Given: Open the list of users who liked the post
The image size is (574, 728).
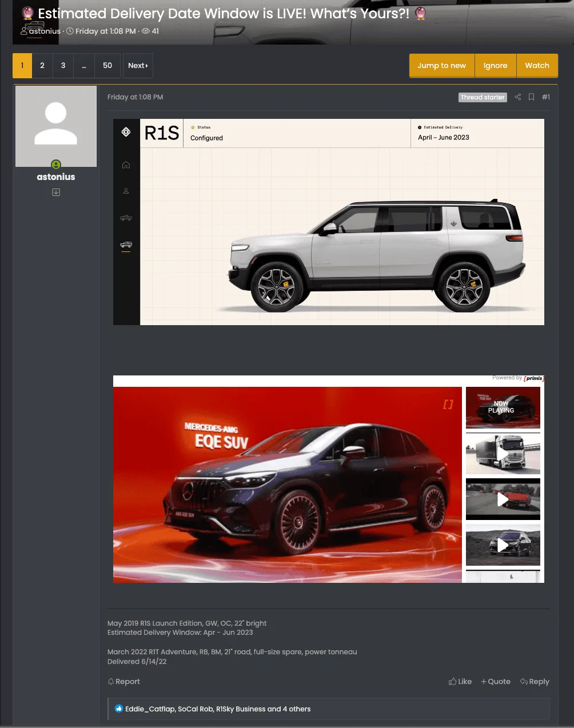Looking at the screenshot, I should click(x=218, y=709).
